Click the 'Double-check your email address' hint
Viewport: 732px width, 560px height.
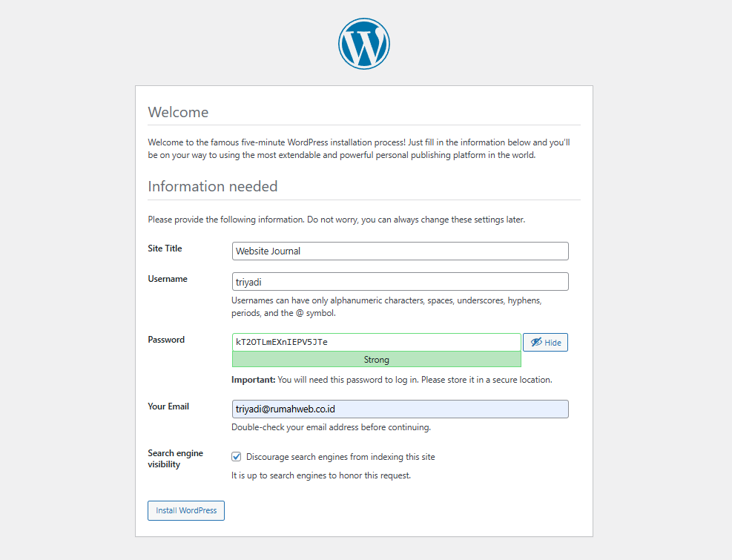tap(331, 427)
